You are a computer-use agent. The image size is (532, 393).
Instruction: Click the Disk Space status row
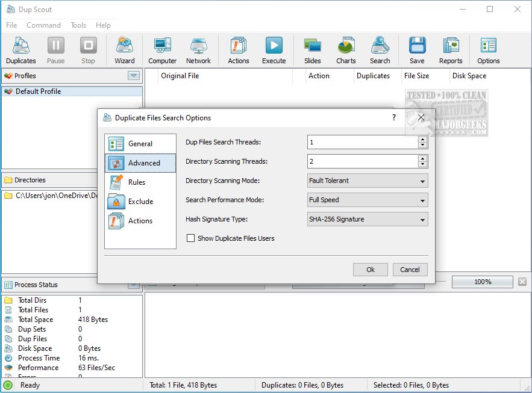pos(72,348)
